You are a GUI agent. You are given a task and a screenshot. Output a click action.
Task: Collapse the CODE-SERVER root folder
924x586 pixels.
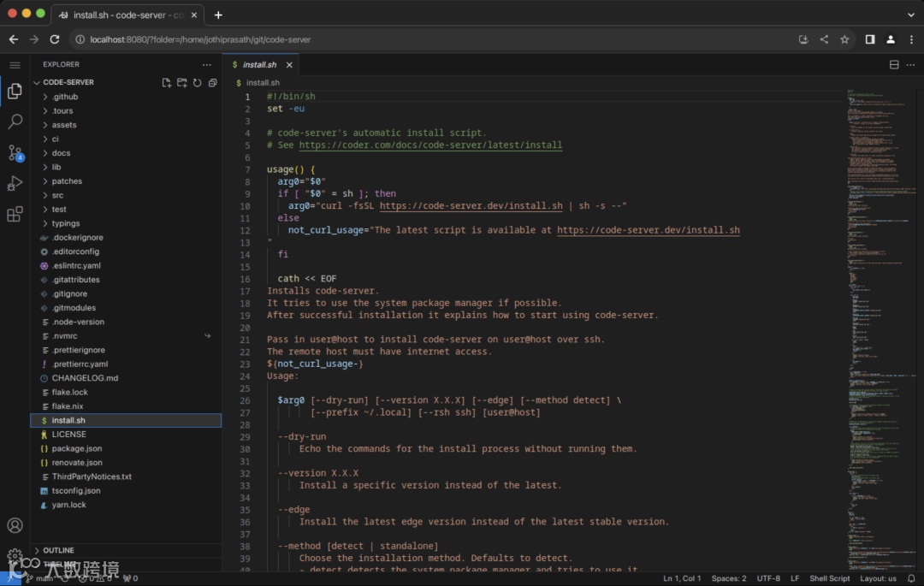[x=68, y=82]
